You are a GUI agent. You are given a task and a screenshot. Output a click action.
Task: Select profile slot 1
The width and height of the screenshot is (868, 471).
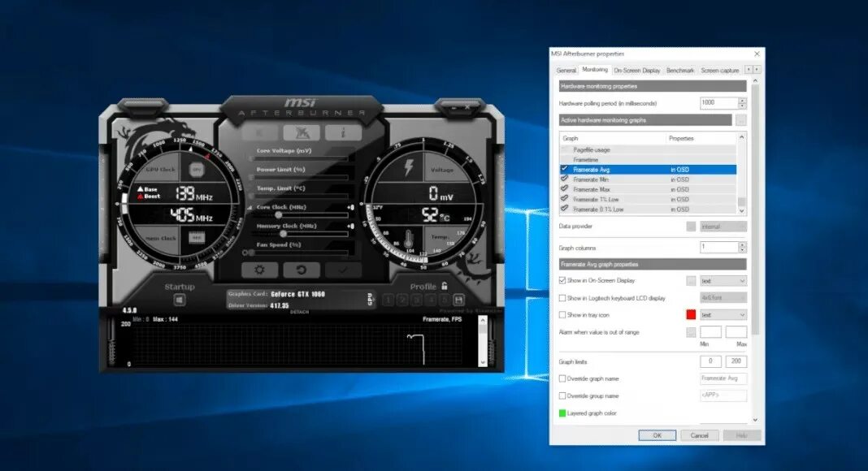coord(388,300)
